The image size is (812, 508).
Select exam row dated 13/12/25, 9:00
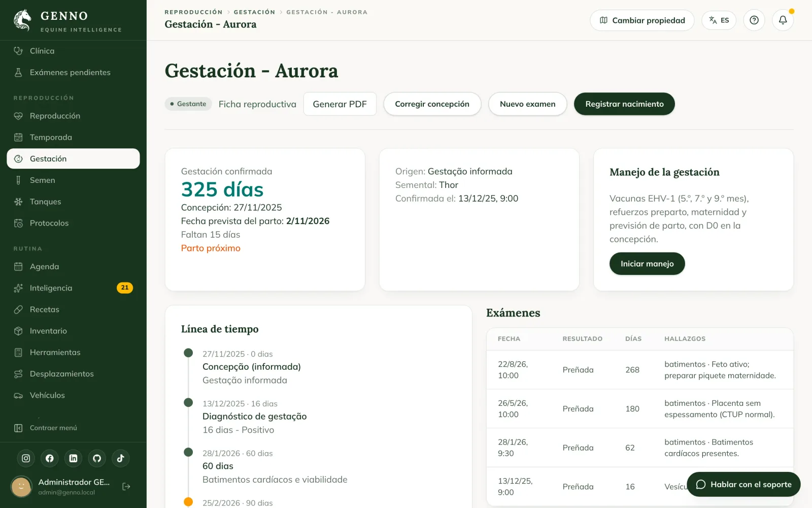tap(640, 487)
